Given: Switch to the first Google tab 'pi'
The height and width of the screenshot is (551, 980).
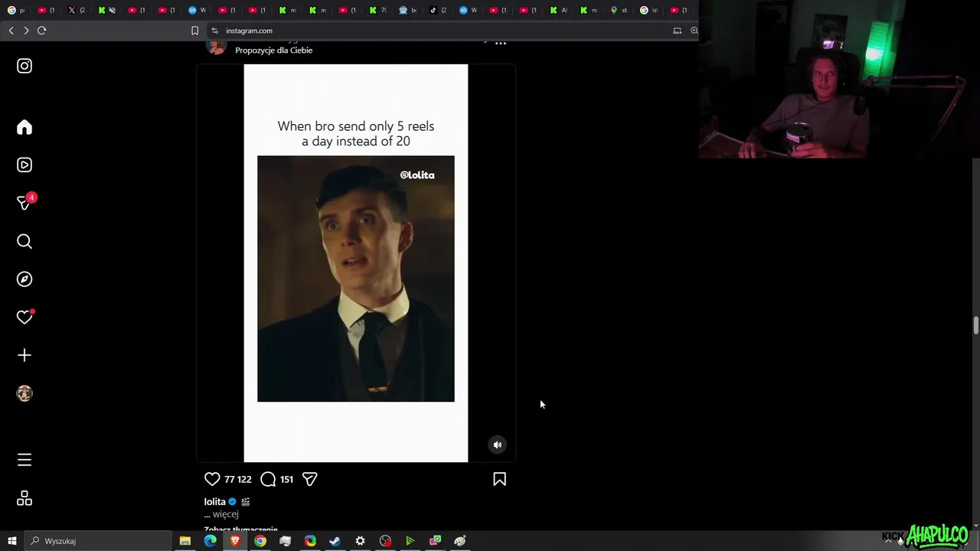Looking at the screenshot, I should click(17, 10).
